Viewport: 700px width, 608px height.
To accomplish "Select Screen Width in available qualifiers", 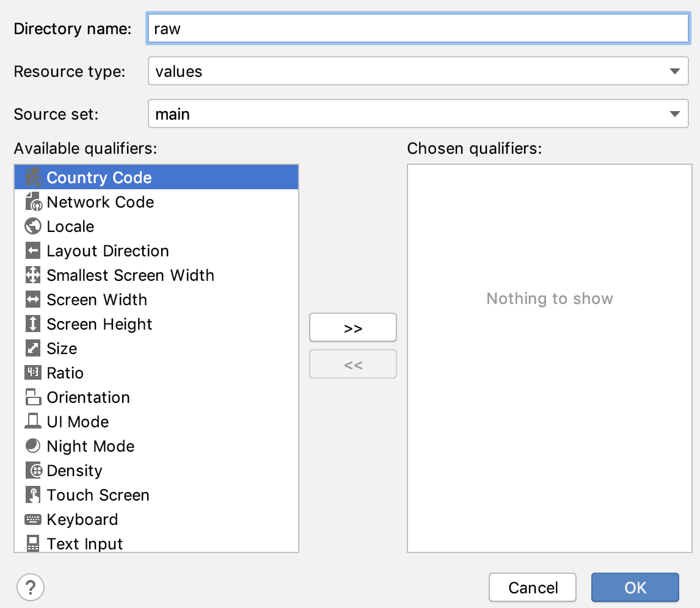I will tap(97, 300).
